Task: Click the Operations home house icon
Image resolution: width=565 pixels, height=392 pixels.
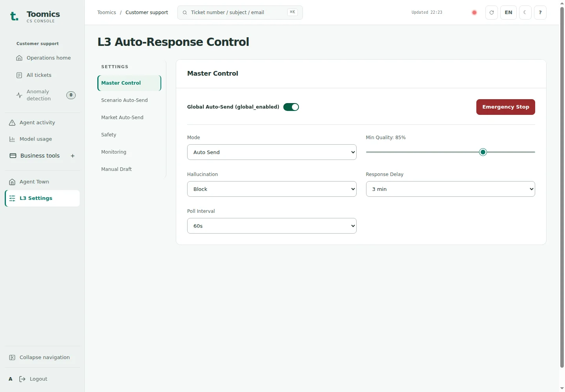Action: coord(19,58)
